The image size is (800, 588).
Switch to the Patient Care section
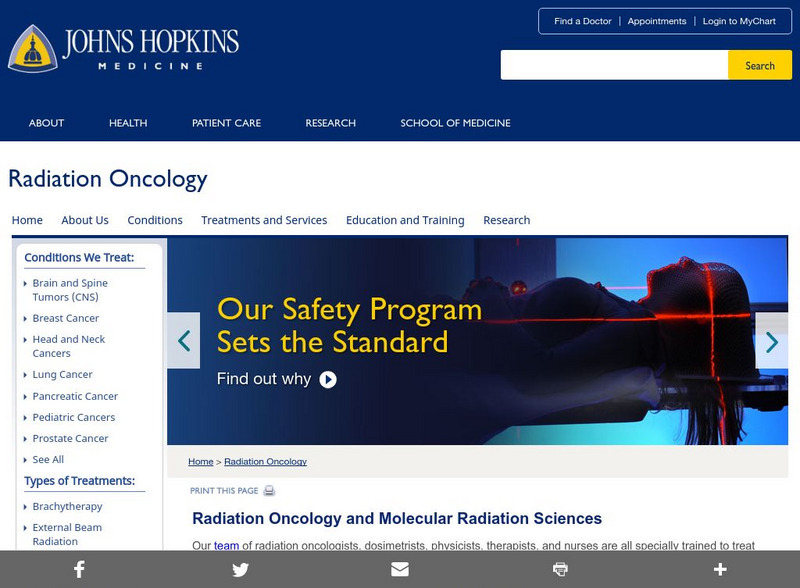(226, 123)
